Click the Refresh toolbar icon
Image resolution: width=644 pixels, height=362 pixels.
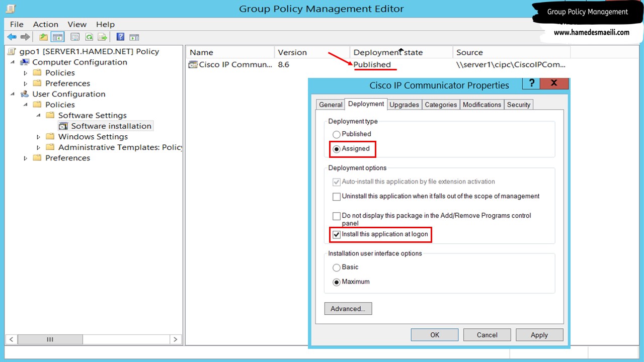pos(89,37)
